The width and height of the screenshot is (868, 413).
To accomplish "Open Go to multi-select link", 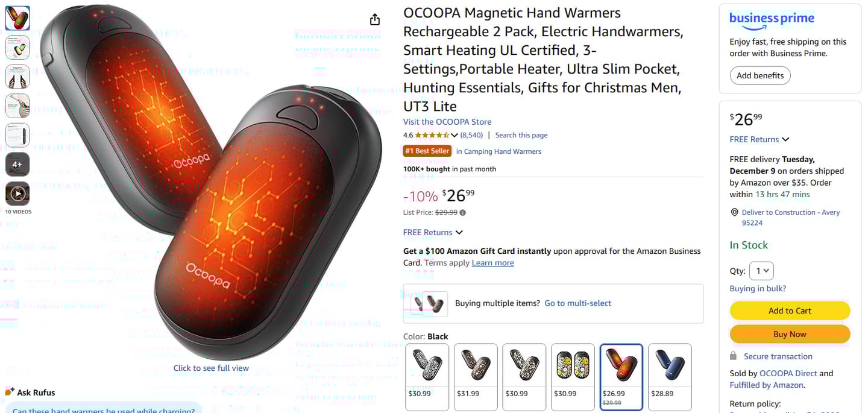I will coord(578,303).
